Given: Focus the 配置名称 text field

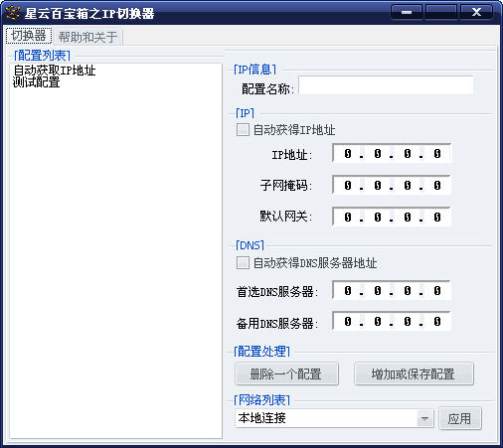Looking at the screenshot, I should tap(386, 85).
